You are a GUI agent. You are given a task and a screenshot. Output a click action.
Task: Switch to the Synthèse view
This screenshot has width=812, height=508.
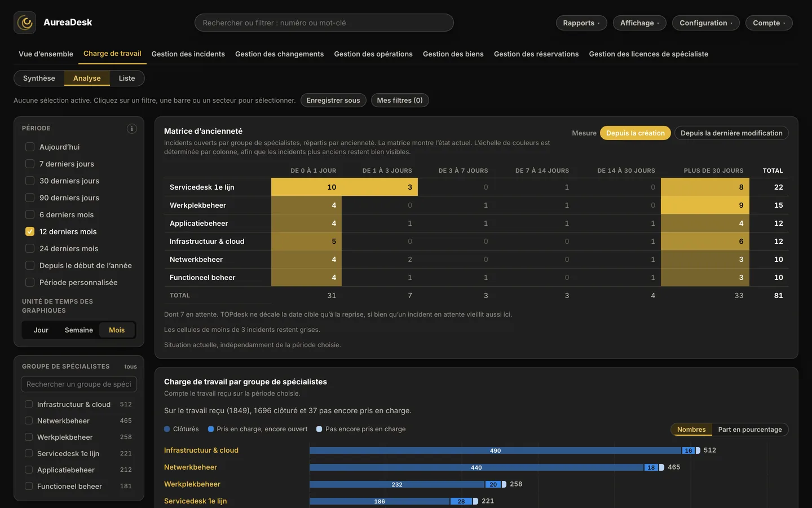point(39,78)
